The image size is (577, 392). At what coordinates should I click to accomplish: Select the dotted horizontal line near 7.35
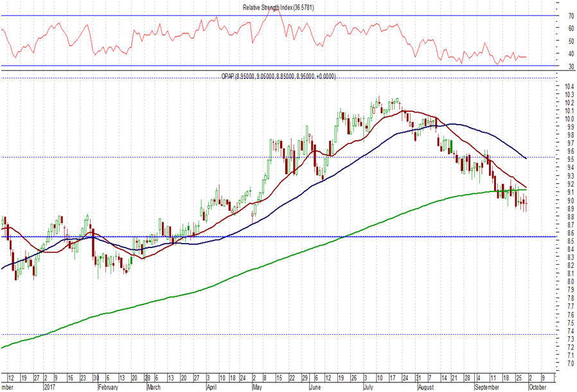pos(280,335)
